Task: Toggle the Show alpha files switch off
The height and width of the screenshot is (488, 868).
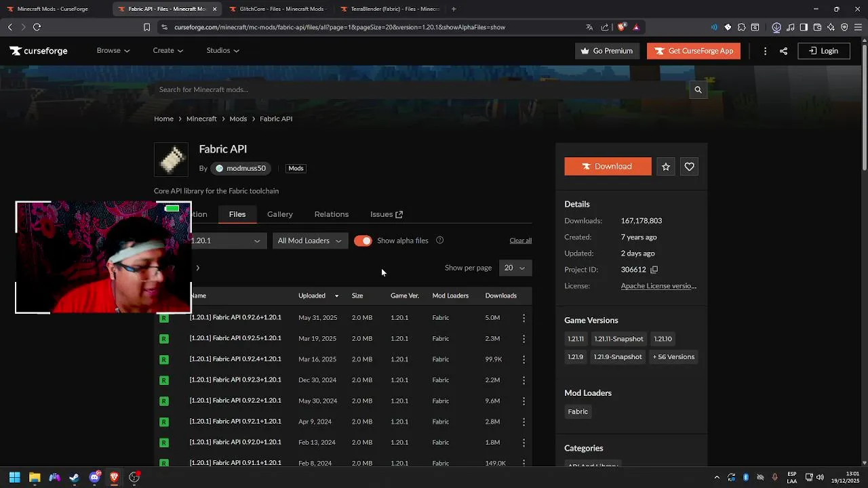Action: coord(363,241)
